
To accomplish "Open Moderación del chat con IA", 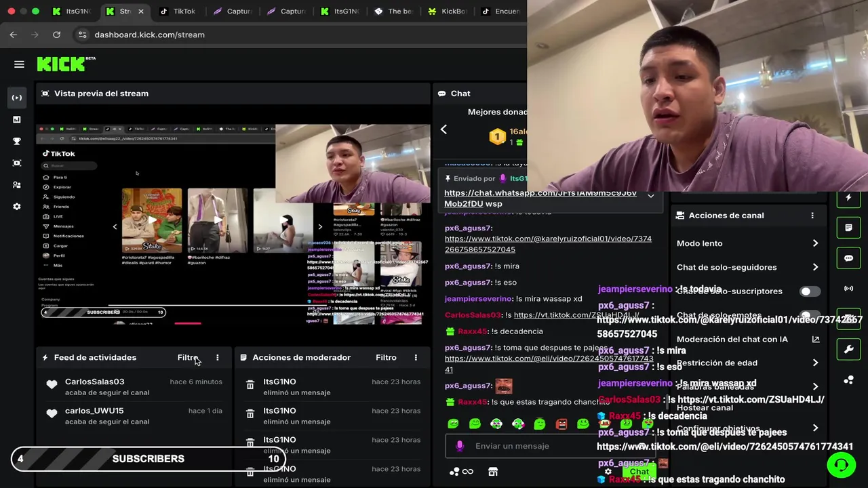I will coord(748,339).
